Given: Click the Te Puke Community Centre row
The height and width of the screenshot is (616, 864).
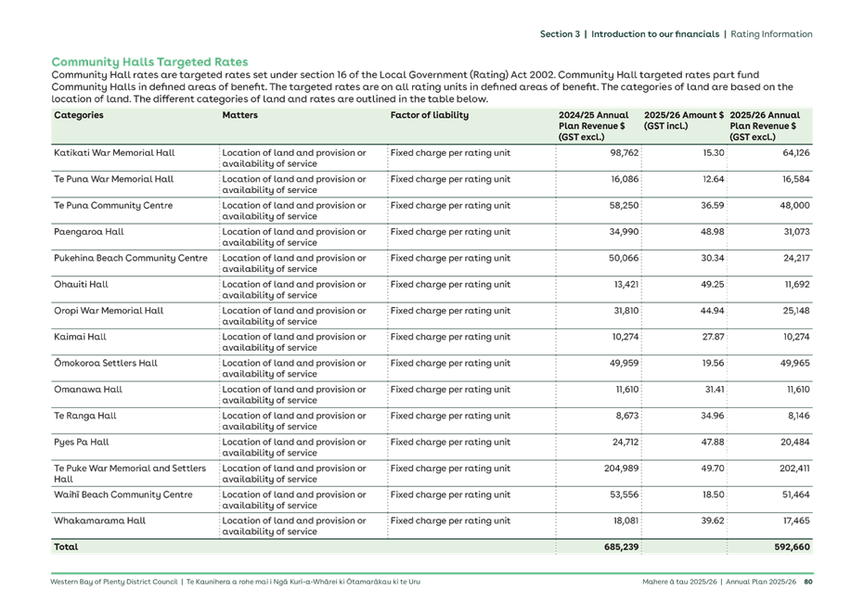Looking at the screenshot, I should (x=110, y=206).
